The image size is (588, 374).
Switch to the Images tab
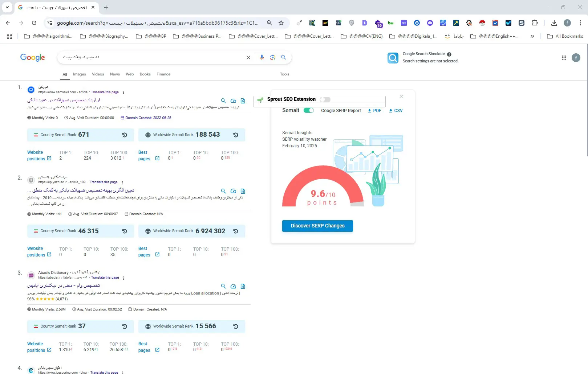click(x=79, y=74)
